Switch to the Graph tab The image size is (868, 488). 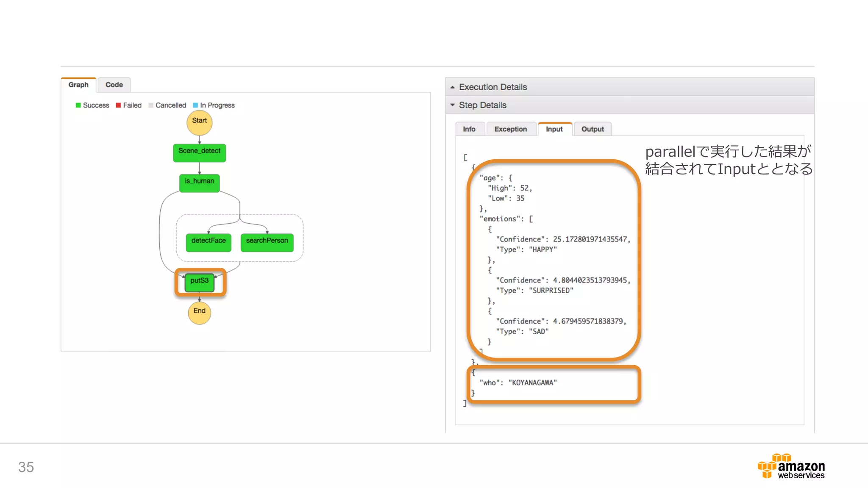point(78,85)
